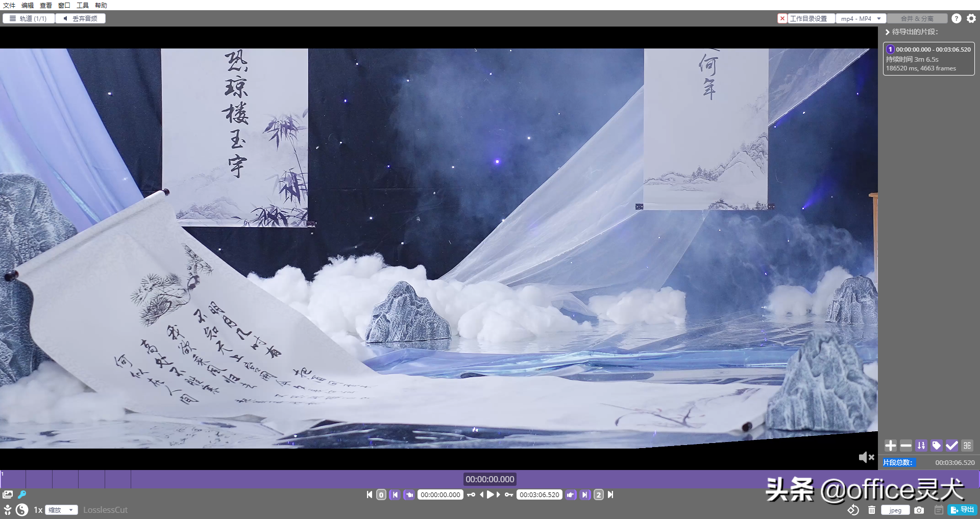Seek to the previous keyframe with the left key icon
Viewport: 980px width, 519px height.
click(471, 495)
